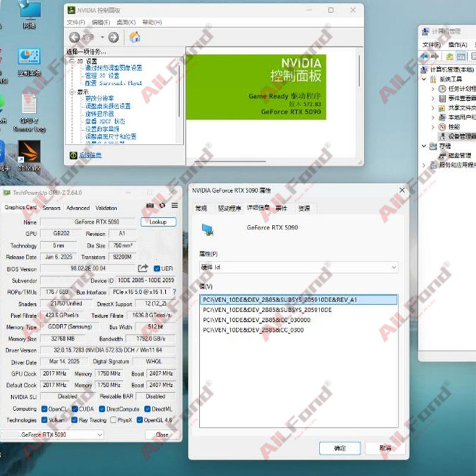Switch to the 驱动程序 tab in properties dialog

(x=229, y=208)
